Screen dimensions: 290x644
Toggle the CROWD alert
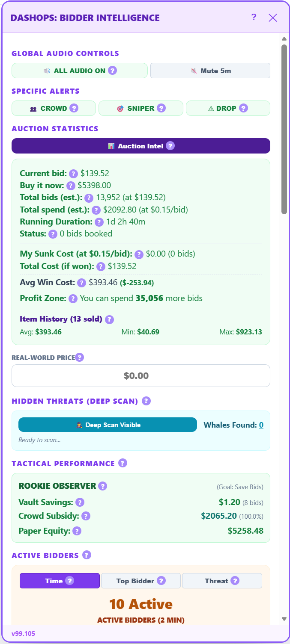[x=54, y=109]
